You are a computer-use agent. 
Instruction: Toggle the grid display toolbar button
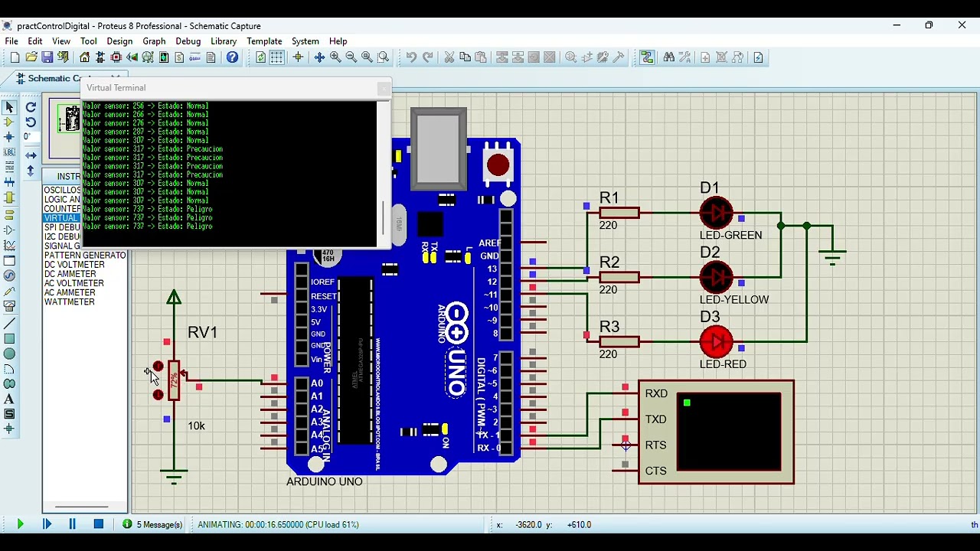tap(277, 57)
